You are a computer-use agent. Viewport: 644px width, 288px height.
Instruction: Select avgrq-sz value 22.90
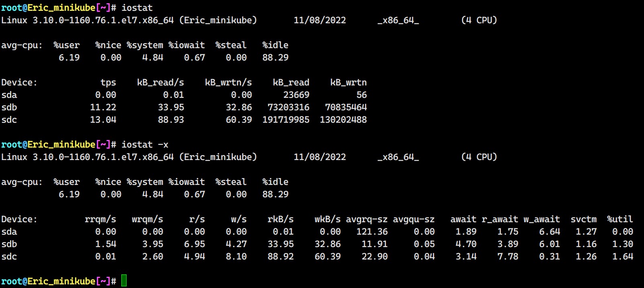[x=374, y=257]
